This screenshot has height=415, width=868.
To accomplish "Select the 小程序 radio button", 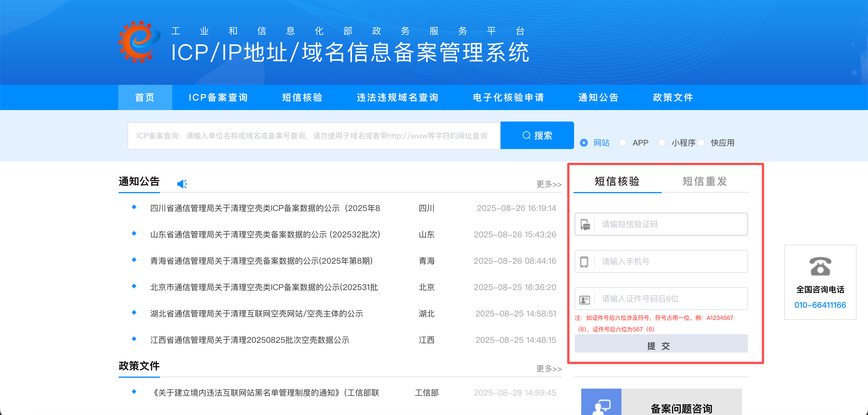I will (x=662, y=143).
